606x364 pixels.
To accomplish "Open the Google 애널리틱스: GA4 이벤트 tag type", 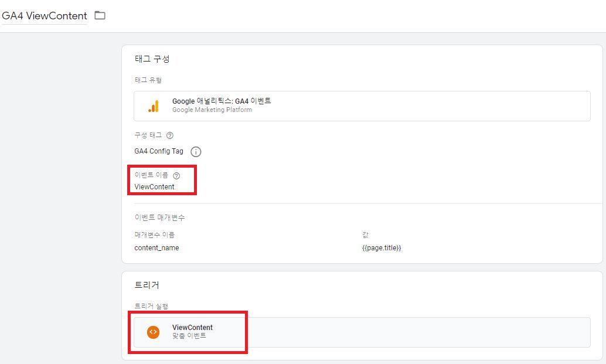I will point(362,106).
